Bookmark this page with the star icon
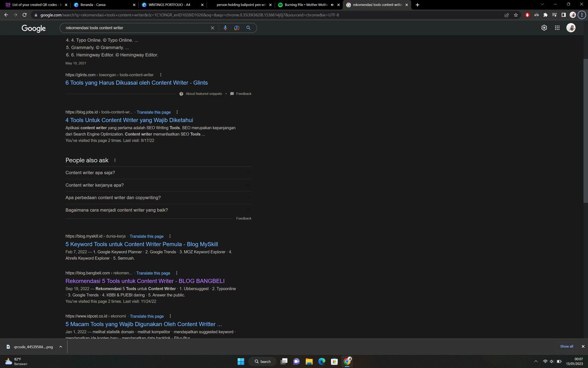The image size is (588, 368). pyautogui.click(x=516, y=15)
